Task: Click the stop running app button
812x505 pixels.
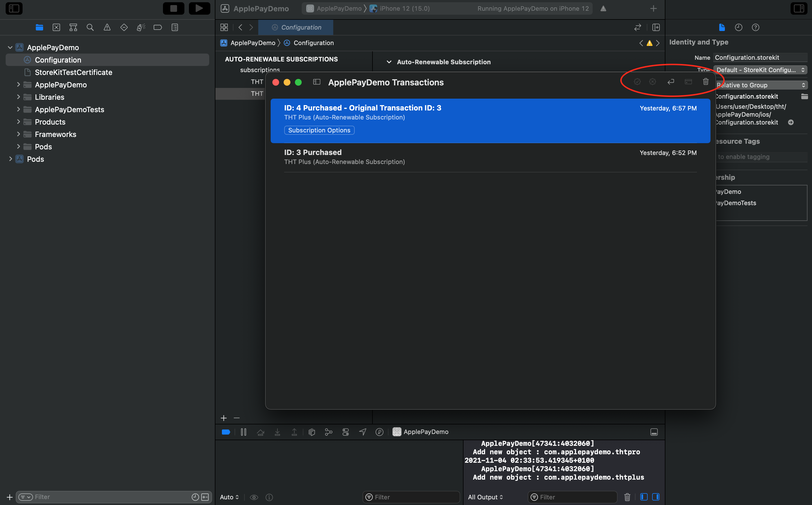Action: 173,8
